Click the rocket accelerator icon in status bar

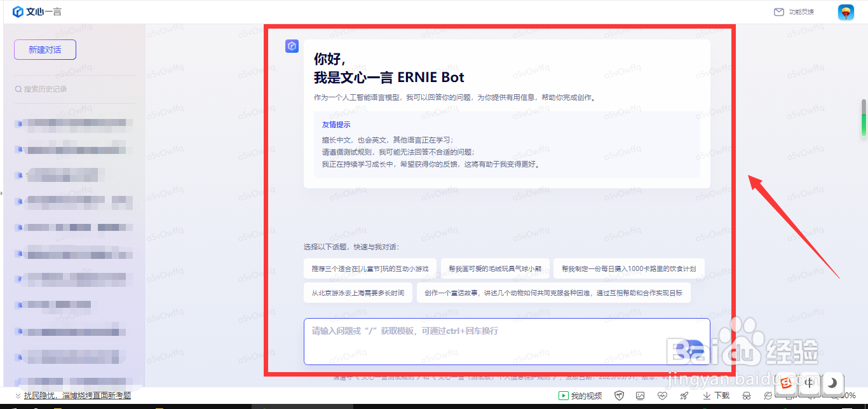pyautogui.click(x=684, y=396)
